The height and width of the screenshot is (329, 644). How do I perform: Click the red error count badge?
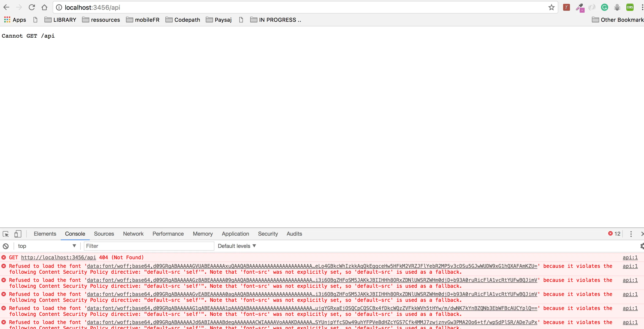[614, 234]
